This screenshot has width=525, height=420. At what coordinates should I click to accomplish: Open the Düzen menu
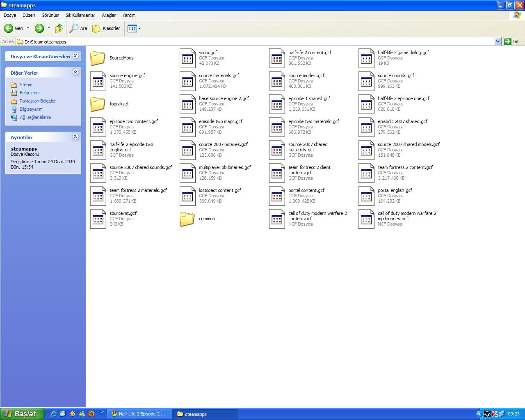(29, 15)
